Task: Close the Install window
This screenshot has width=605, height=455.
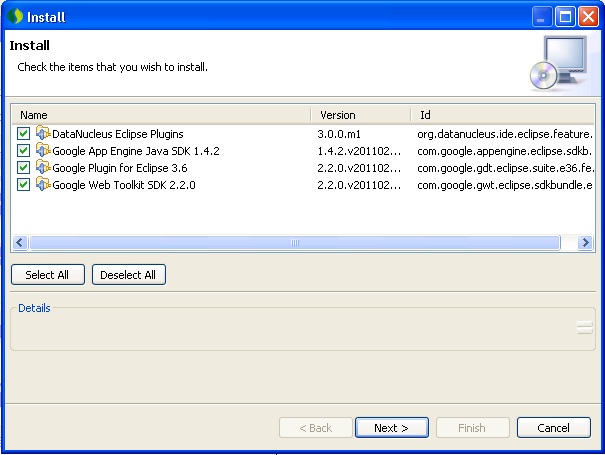Action: pos(588,17)
